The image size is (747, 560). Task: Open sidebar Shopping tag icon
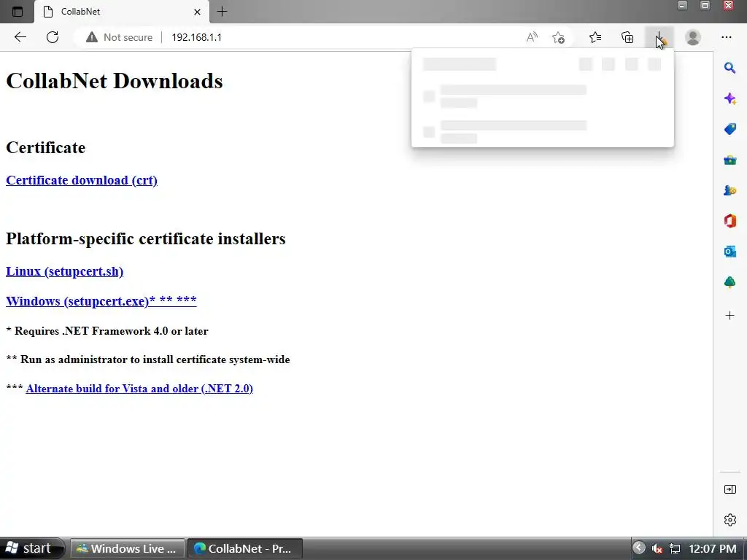click(x=729, y=129)
